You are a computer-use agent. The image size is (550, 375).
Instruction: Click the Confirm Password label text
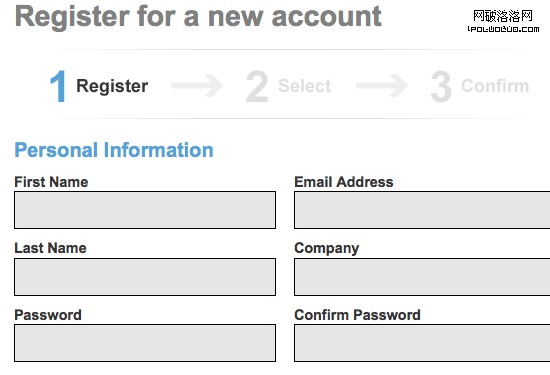point(357,315)
